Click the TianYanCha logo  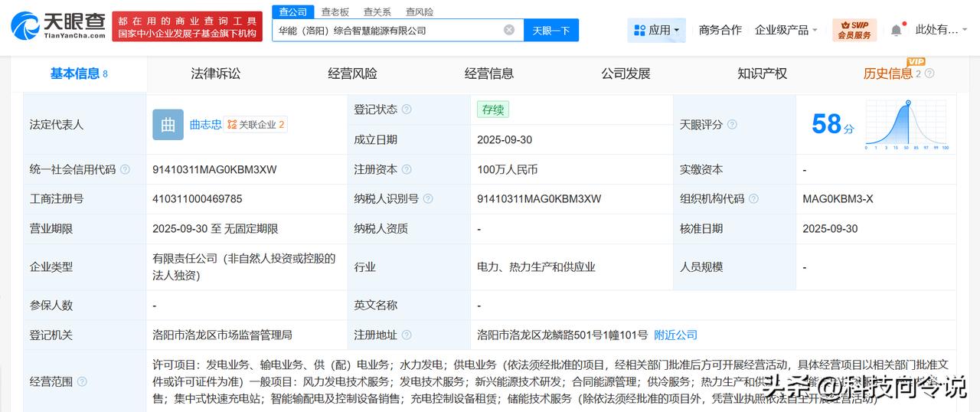(x=58, y=27)
